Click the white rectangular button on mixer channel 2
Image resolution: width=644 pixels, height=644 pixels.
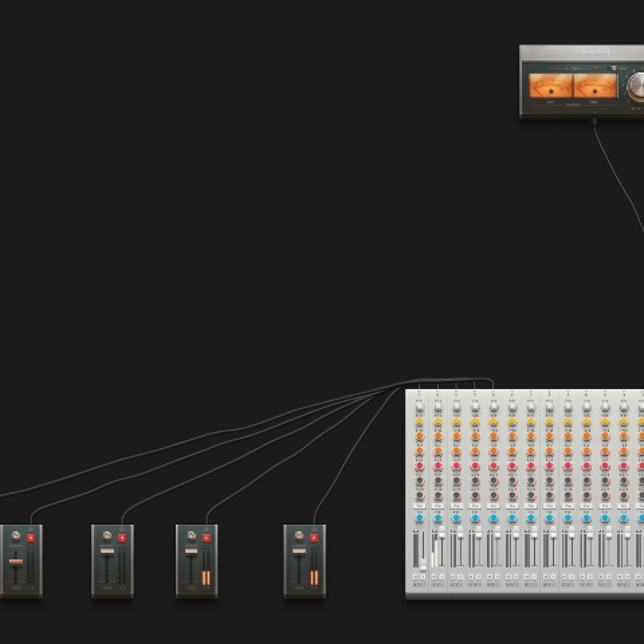438,506
